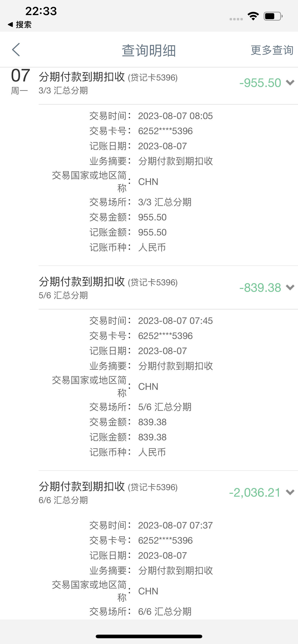Screen dimensions: 298x644
Task: Tap the battery indicator icon
Action: click(x=273, y=16)
